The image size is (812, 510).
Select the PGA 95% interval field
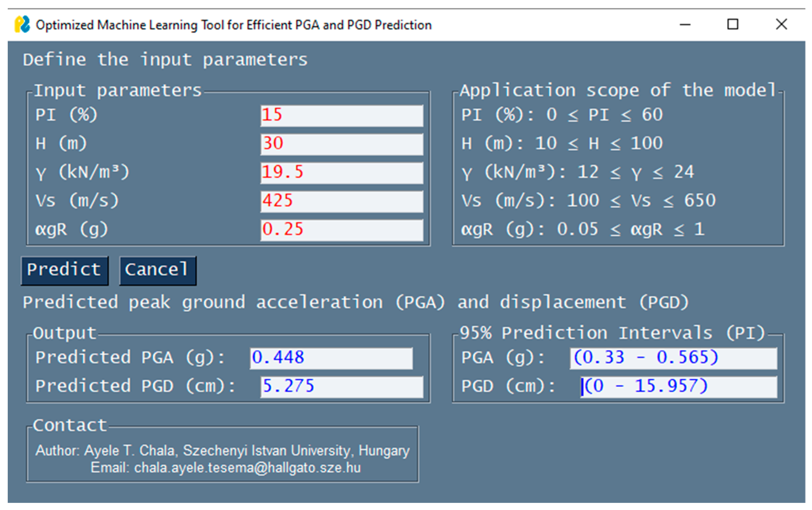coord(673,358)
